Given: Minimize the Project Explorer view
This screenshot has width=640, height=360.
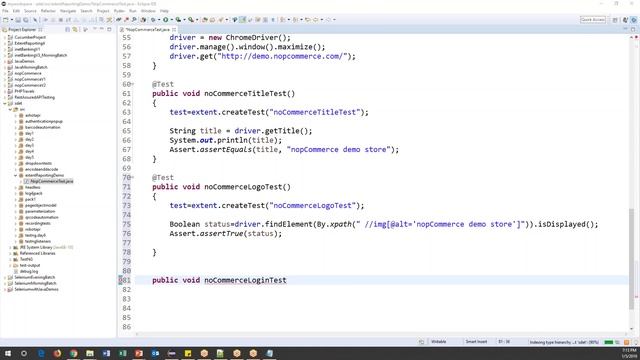Looking at the screenshot, I should click(x=102, y=29).
